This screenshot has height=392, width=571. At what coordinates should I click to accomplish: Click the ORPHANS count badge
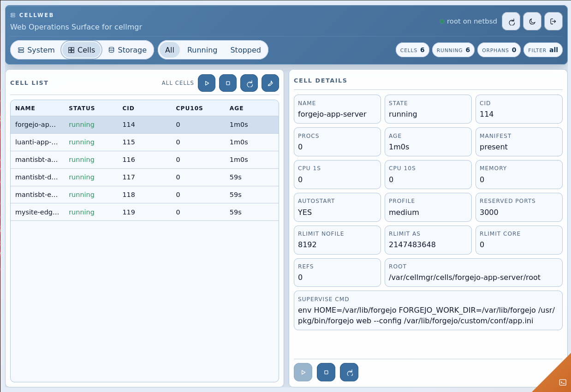[499, 50]
